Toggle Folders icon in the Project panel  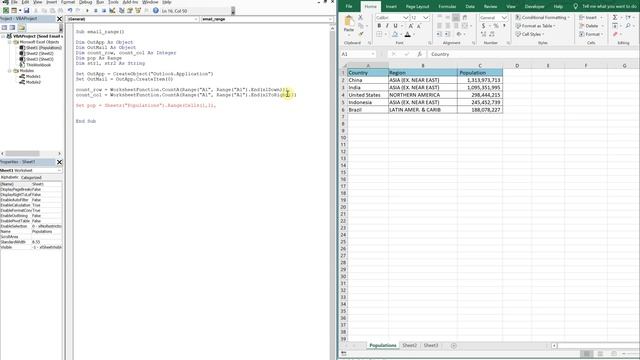click(x=22, y=27)
